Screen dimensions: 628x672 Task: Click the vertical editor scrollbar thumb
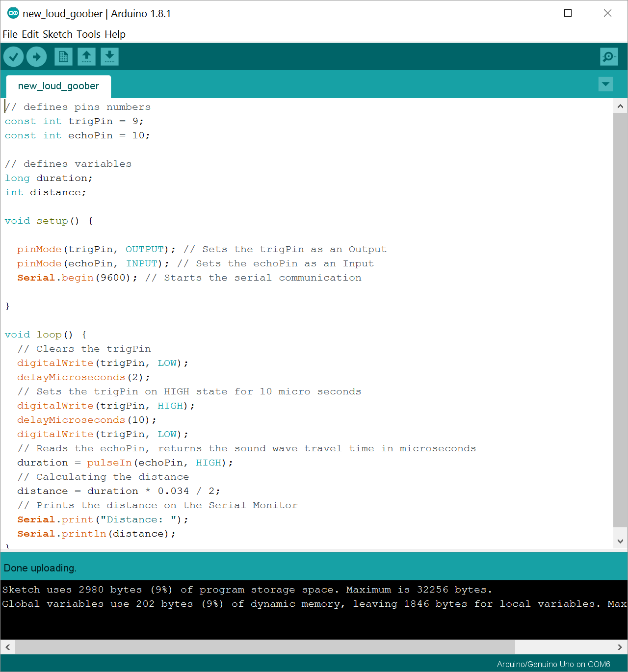pos(620,320)
